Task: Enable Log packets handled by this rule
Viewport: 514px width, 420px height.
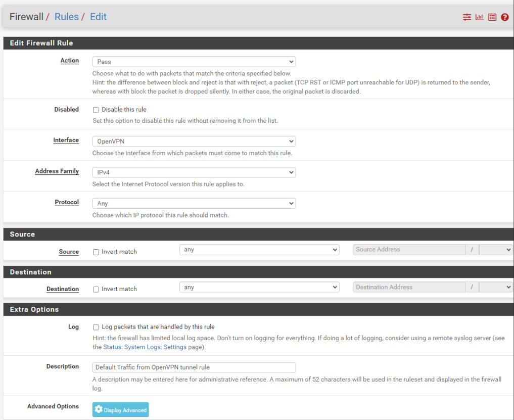Action: (96, 327)
